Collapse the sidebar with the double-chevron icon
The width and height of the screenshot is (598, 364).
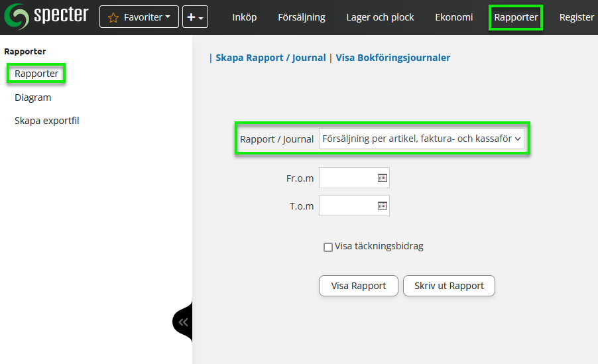183,322
